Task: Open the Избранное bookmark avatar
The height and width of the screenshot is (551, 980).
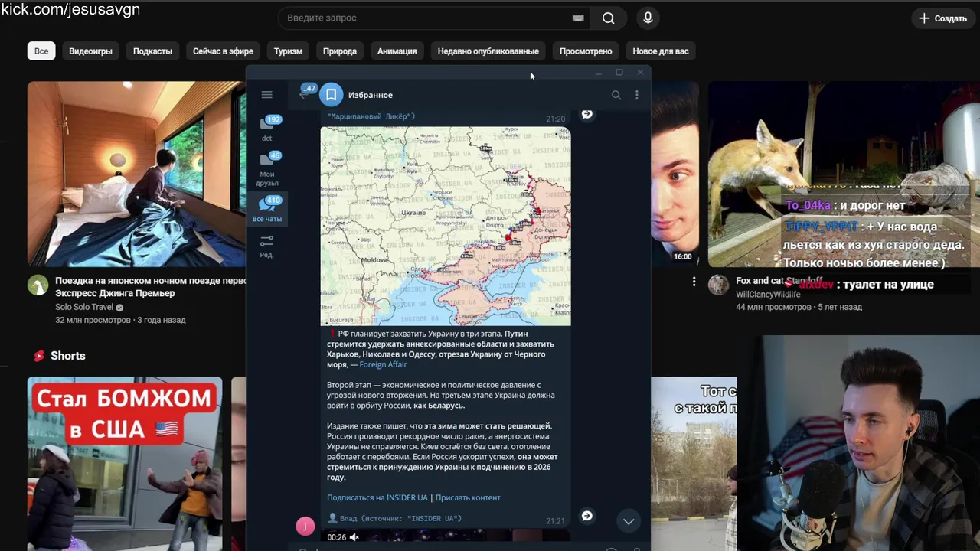Action: click(331, 95)
